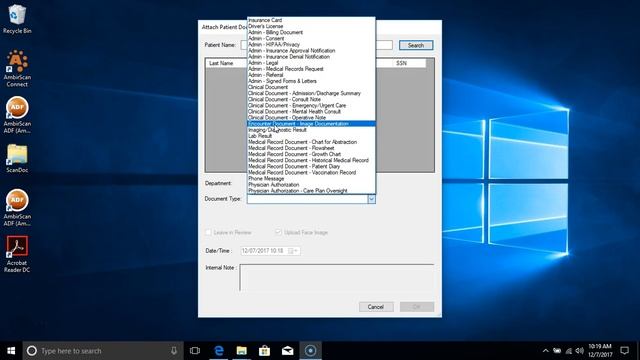
Task: Select Driver's License document type
Action: (311, 26)
